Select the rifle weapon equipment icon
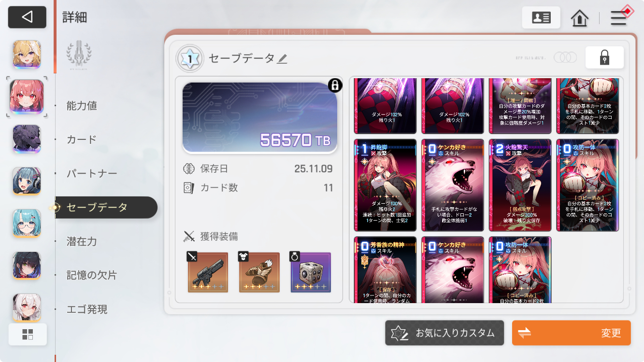The image size is (644, 362). (208, 272)
